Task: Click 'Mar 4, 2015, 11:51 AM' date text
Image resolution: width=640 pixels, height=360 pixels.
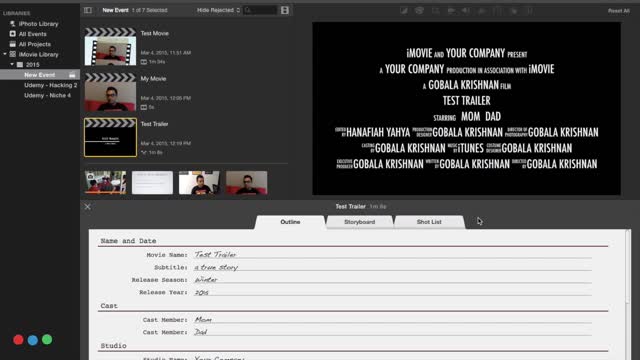Action: [166, 53]
